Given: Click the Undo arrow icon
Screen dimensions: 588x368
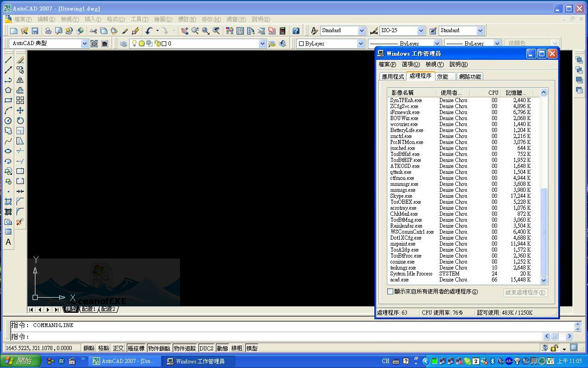Looking at the screenshot, I should coord(149,31).
